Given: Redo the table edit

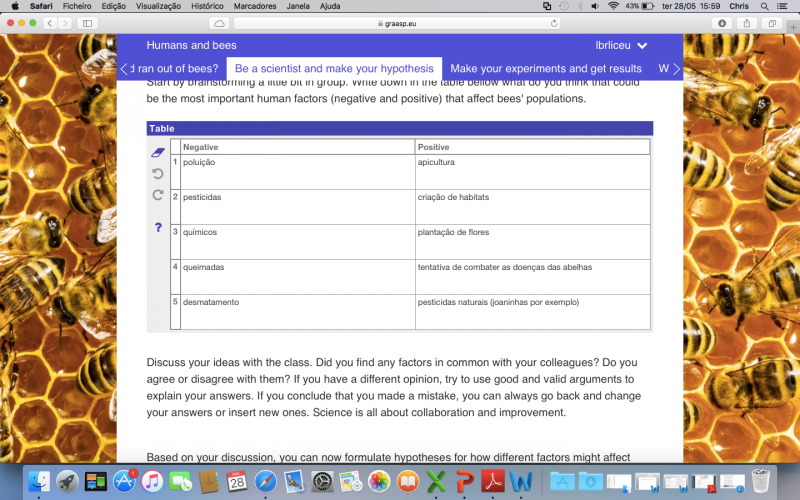Looking at the screenshot, I should click(157, 195).
